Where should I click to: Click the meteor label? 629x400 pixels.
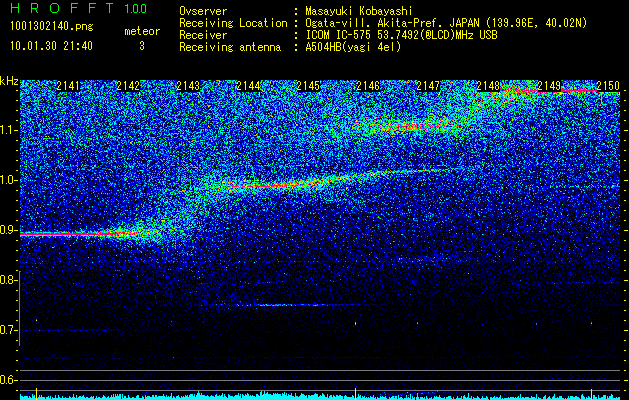pos(142,31)
